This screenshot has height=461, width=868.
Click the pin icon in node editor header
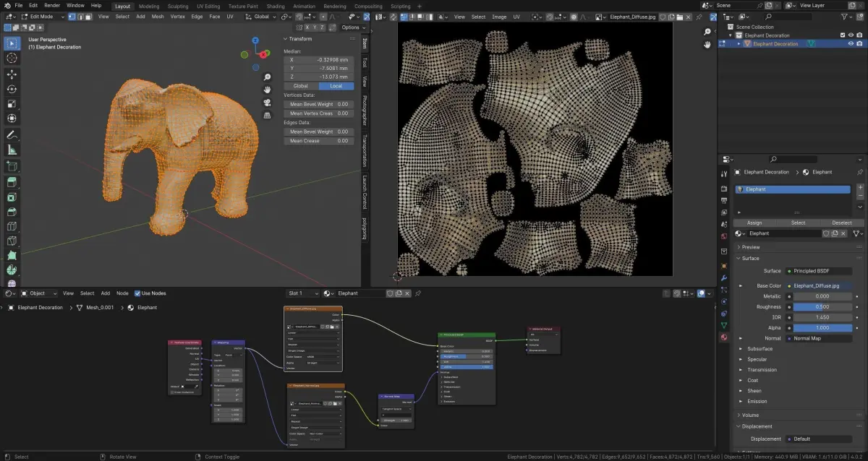coord(418,293)
